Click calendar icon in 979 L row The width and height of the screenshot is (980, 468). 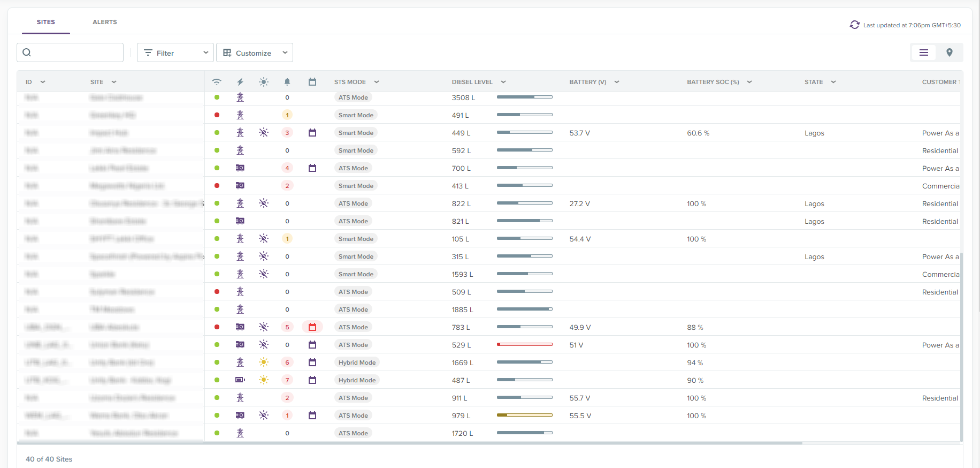click(x=312, y=416)
